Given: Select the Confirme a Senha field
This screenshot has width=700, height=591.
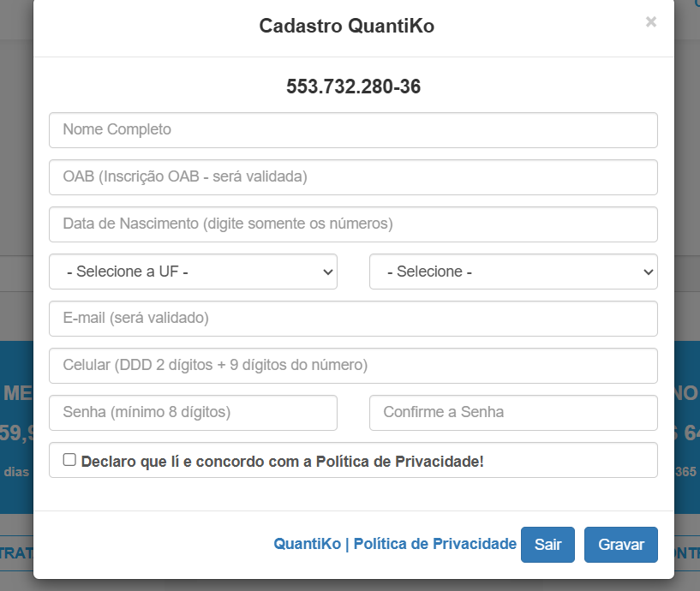Looking at the screenshot, I should pos(513,413).
